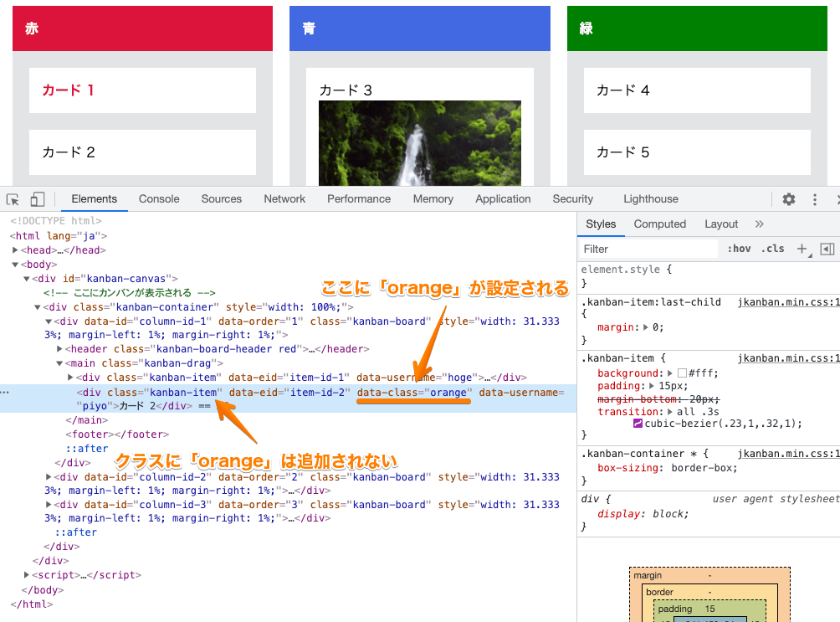This screenshot has width=840, height=622.
Task: Open the Performance tab
Action: pos(359,199)
